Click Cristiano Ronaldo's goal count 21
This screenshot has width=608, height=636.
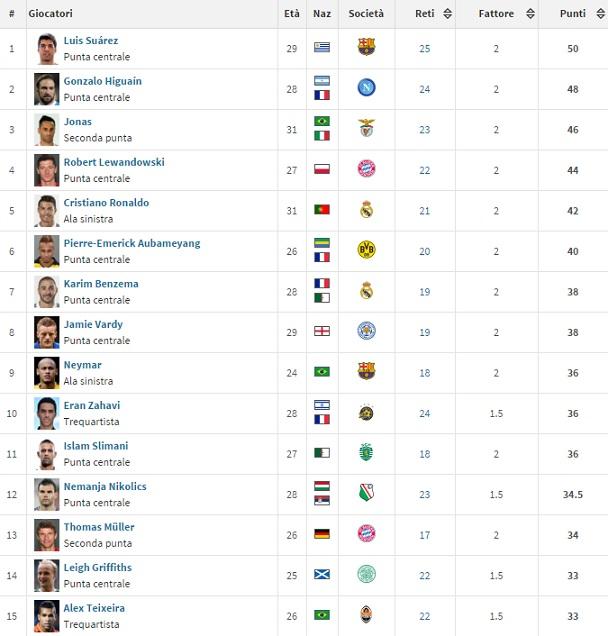pyautogui.click(x=425, y=210)
